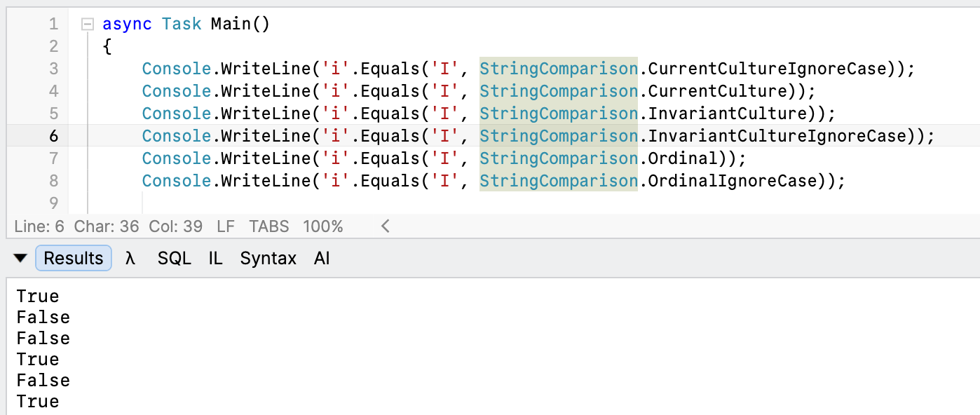This screenshot has width=980, height=415.
Task: Show the IL tab
Action: pos(215,258)
